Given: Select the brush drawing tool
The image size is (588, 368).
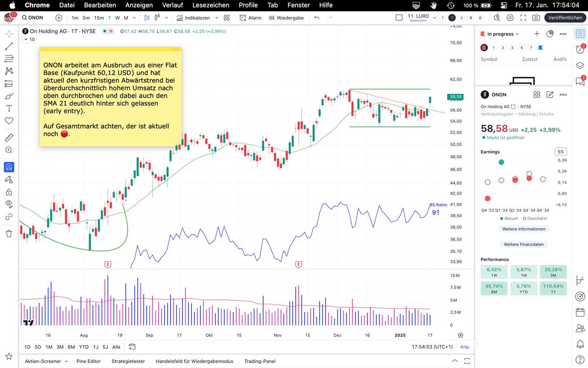Looking at the screenshot, I should point(9,96).
